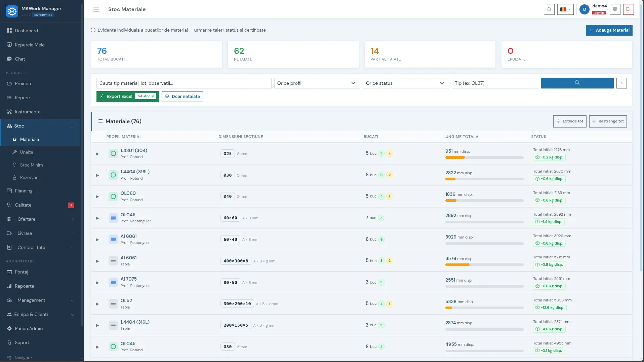The image size is (644, 362).
Task: Click the demo4 user avatar
Action: pyautogui.click(x=585, y=9)
